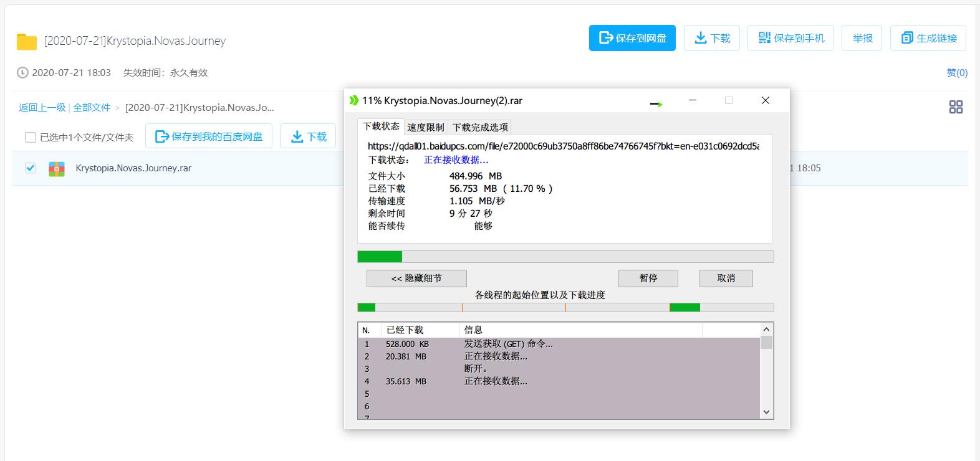This screenshot has height=461, width=980.
Task: Switch to grid view using the four-square icon
Action: pyautogui.click(x=956, y=107)
